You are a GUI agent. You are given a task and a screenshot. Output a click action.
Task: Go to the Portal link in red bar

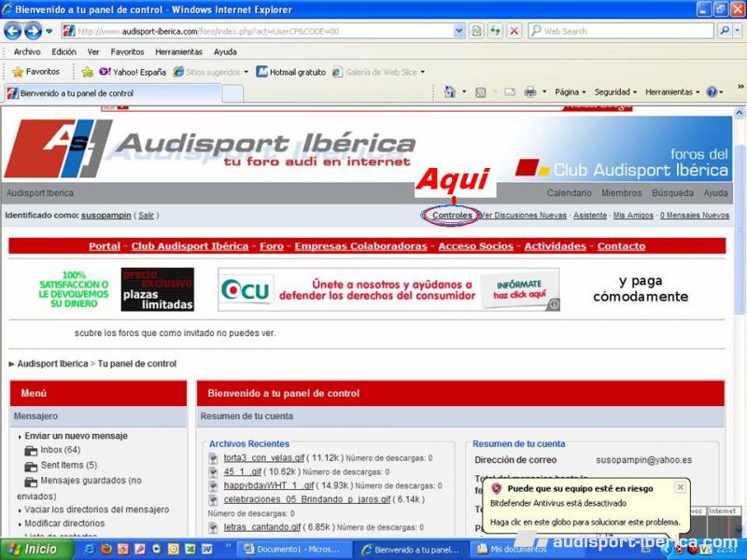105,246
